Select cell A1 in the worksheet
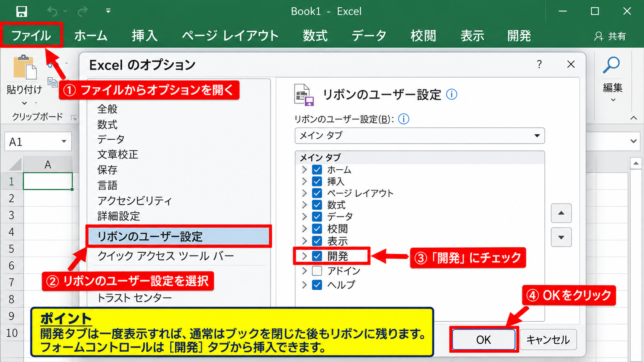 click(x=48, y=181)
